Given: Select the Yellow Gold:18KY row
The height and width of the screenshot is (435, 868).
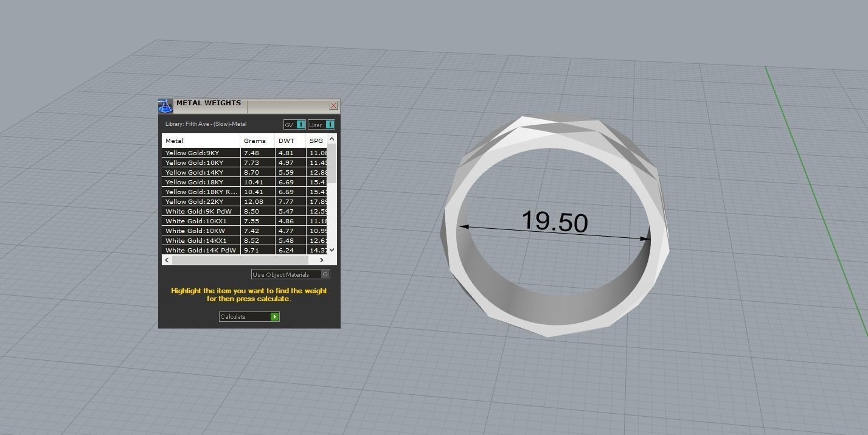Looking at the screenshot, I should point(245,182).
